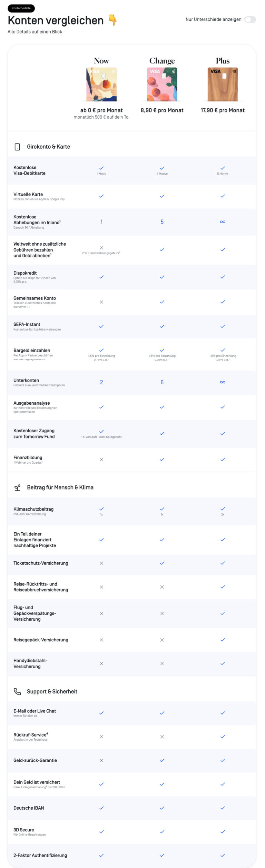Click the '8,90 € pro Monat' price

coord(162,110)
